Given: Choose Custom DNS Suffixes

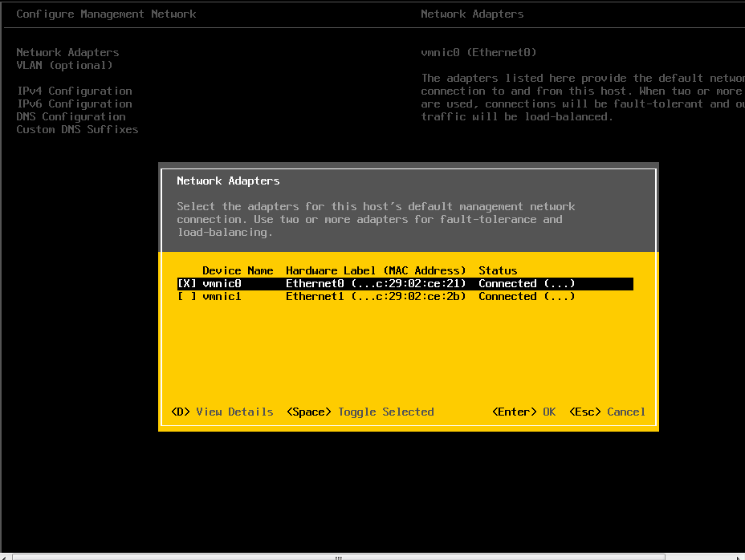Looking at the screenshot, I should [x=77, y=129].
